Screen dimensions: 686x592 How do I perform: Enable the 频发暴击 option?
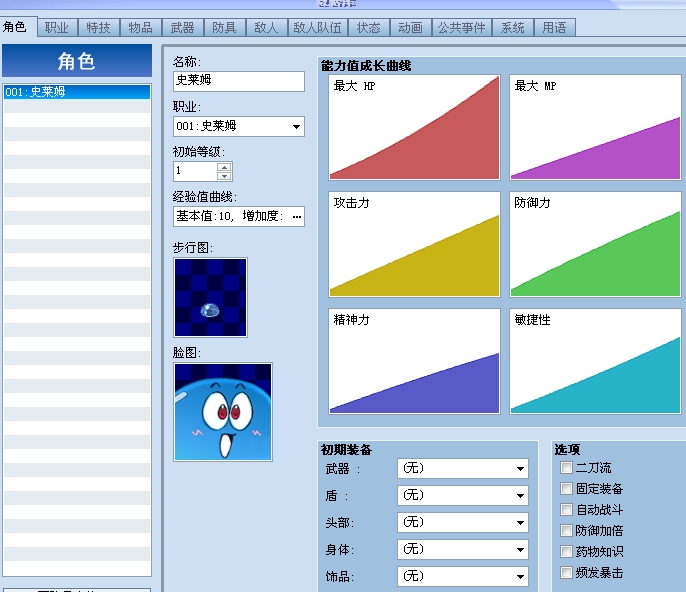tap(566, 573)
